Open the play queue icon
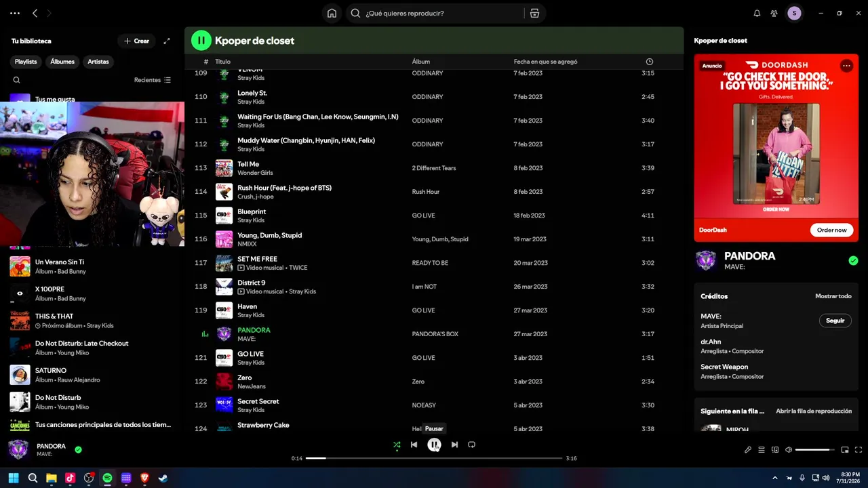The height and width of the screenshot is (488, 868). (762, 449)
